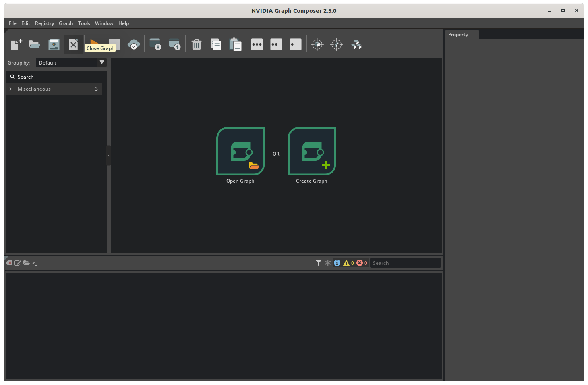Click the window upload arrow icon
The width and height of the screenshot is (588, 385).
click(x=175, y=44)
